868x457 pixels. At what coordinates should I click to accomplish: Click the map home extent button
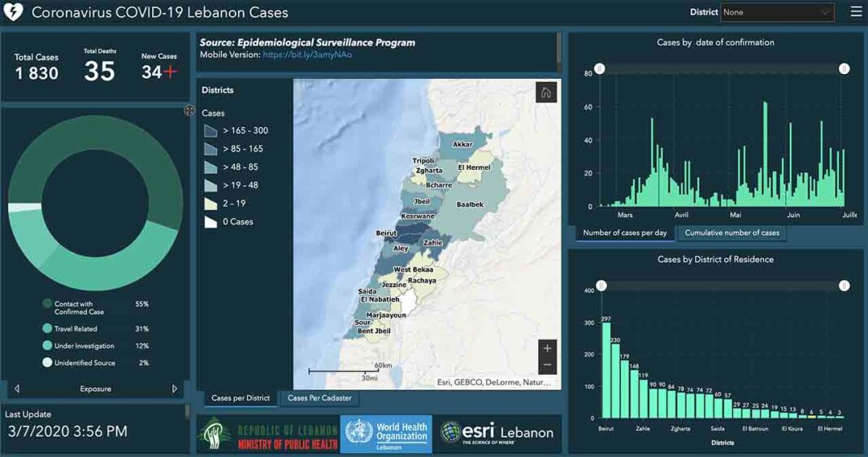pos(546,93)
